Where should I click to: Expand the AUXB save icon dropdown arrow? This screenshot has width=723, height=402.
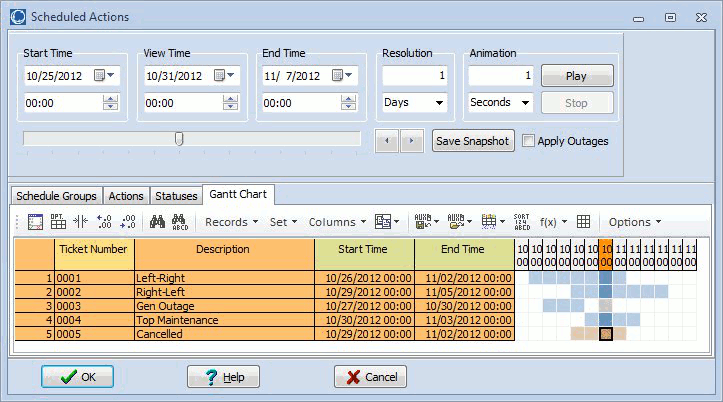[436, 222]
